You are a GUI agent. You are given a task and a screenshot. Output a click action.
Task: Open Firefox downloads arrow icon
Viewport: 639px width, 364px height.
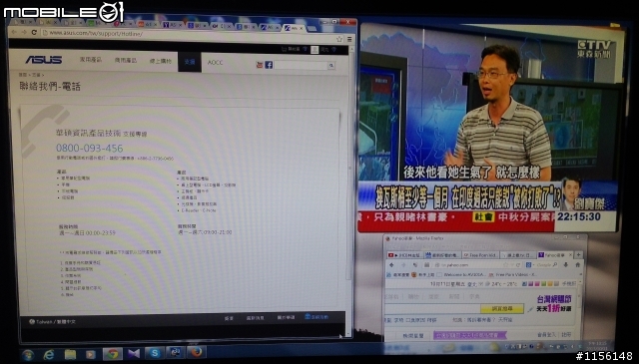(566, 264)
